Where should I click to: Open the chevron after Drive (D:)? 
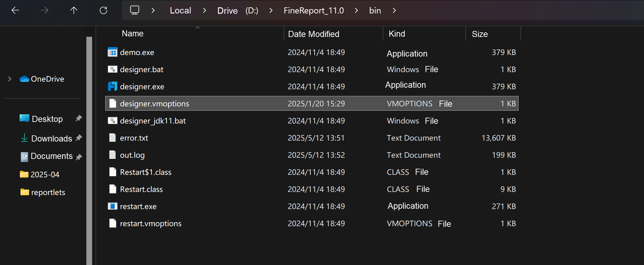coord(271,10)
